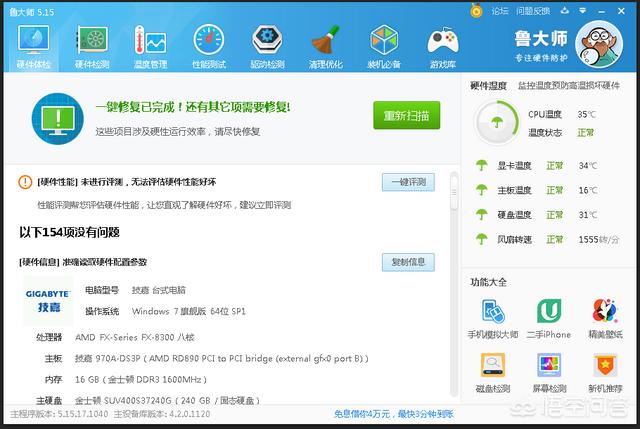Image resolution: width=640 pixels, height=429 pixels.
Task: Click the 电脑型号 技嘉 台式电脑 row
Action: (135, 290)
